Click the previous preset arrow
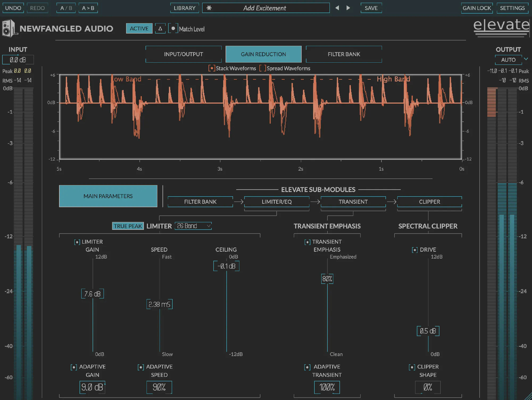 point(337,8)
